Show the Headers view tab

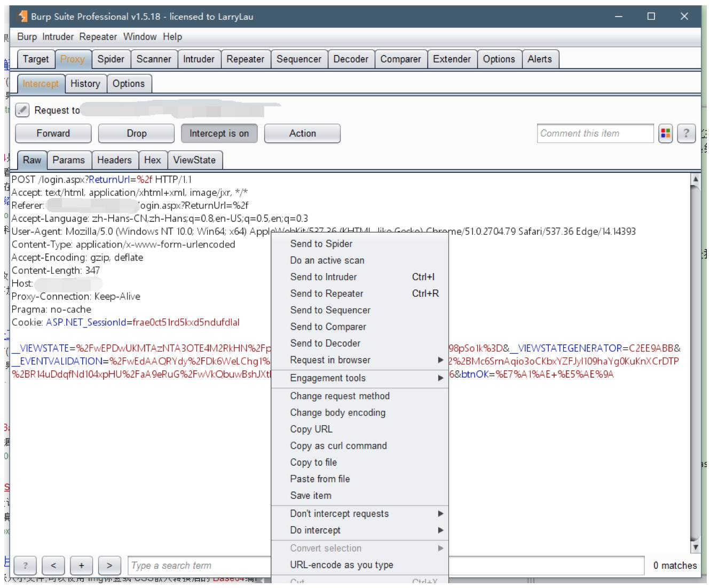coord(114,160)
